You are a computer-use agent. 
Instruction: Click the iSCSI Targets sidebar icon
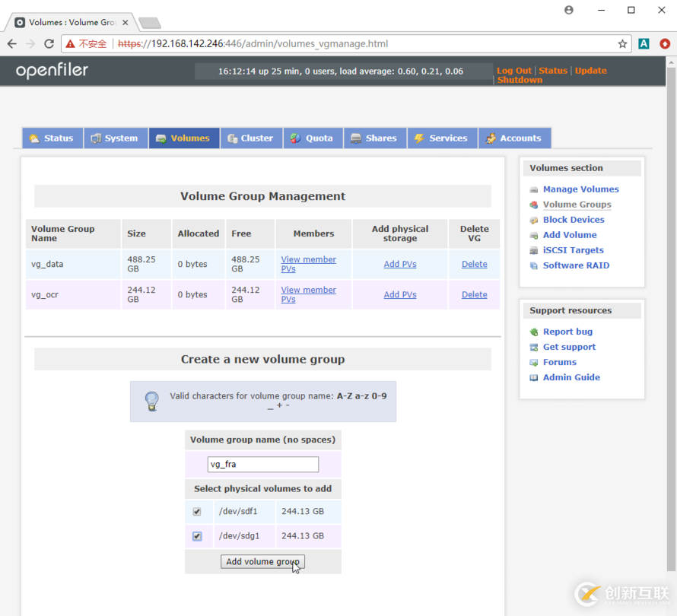point(534,250)
